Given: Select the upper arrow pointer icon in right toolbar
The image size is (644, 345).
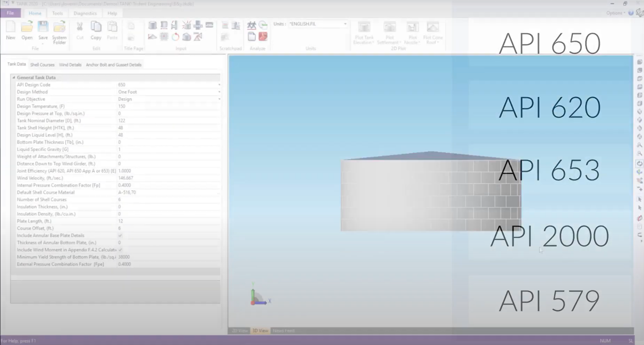Looking at the screenshot, I should point(639,199).
